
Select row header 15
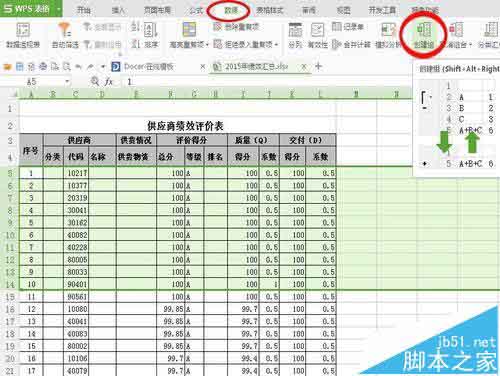click(x=10, y=297)
